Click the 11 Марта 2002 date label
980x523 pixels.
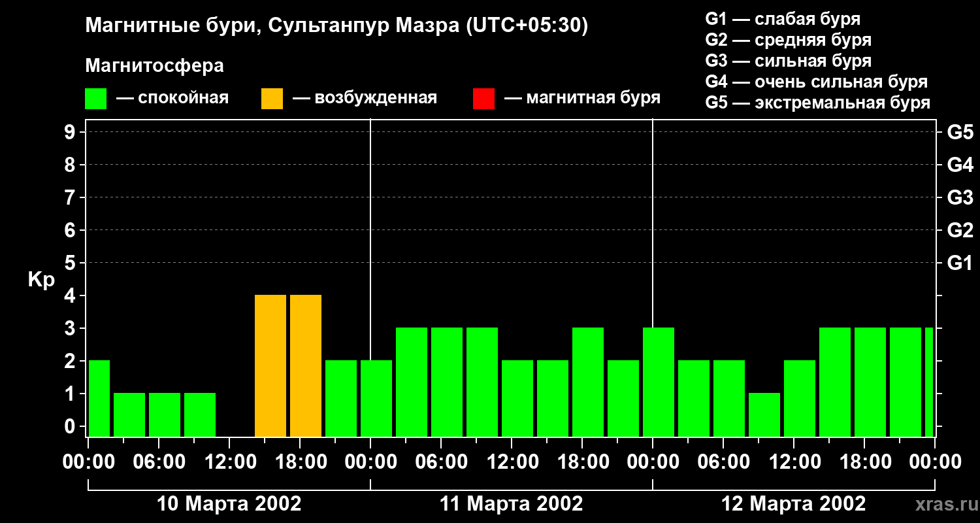(512, 504)
